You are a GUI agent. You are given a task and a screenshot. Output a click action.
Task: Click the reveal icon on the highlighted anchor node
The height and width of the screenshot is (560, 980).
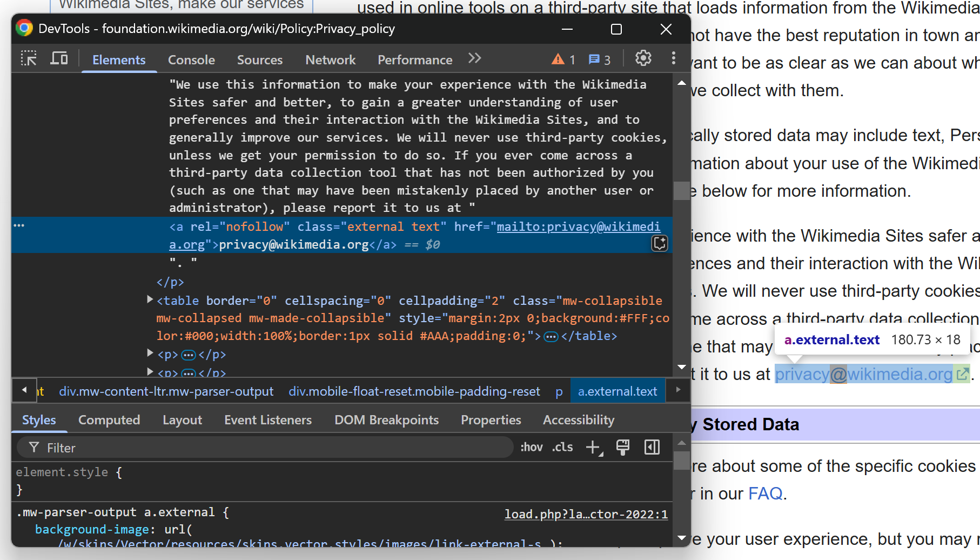659,244
